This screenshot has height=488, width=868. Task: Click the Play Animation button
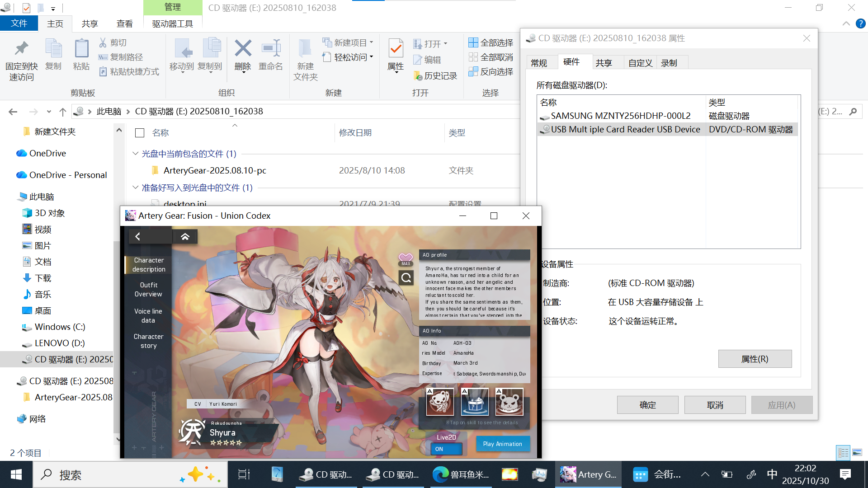(x=502, y=444)
